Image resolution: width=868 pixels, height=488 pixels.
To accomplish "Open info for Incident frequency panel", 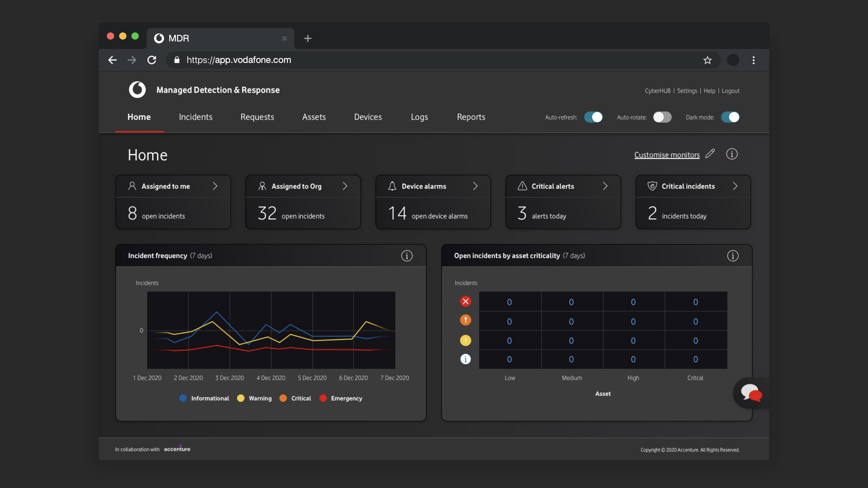I will tap(407, 256).
